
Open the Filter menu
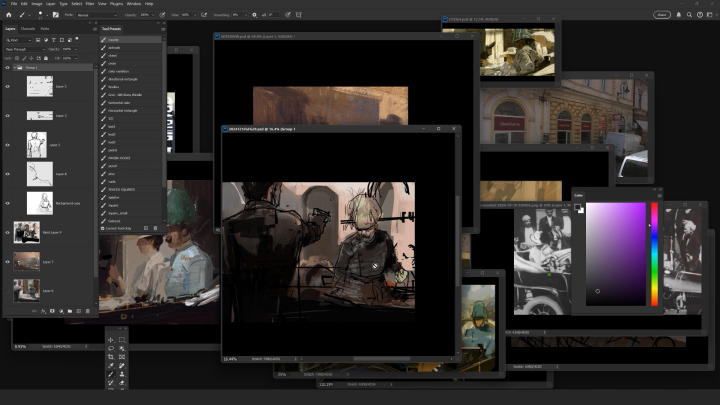(90, 4)
